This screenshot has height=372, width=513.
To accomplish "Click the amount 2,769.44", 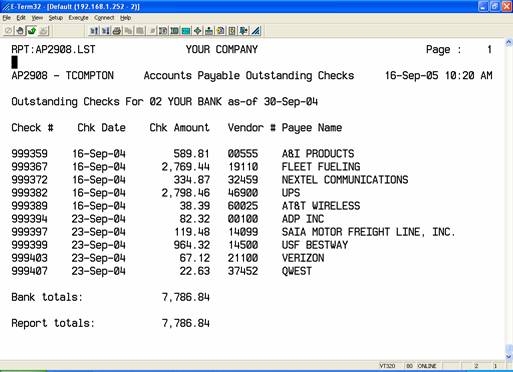I will tap(185, 167).
